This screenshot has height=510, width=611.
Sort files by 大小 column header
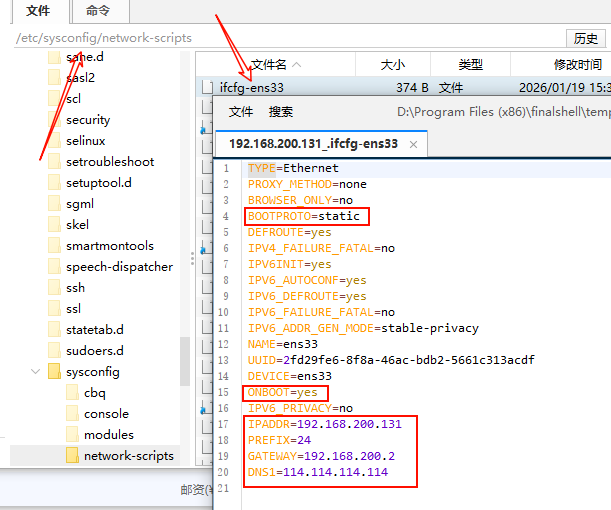click(x=393, y=64)
